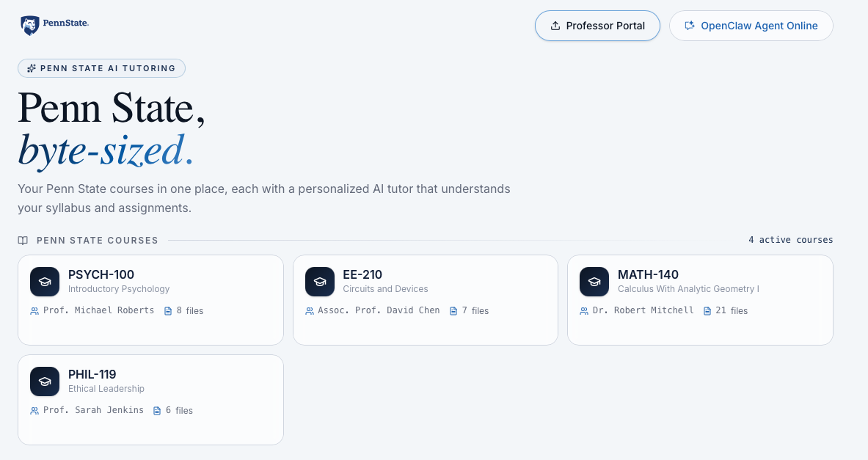Click the upload icon in Professor Portal
This screenshot has height=460, width=868.
pyautogui.click(x=555, y=26)
